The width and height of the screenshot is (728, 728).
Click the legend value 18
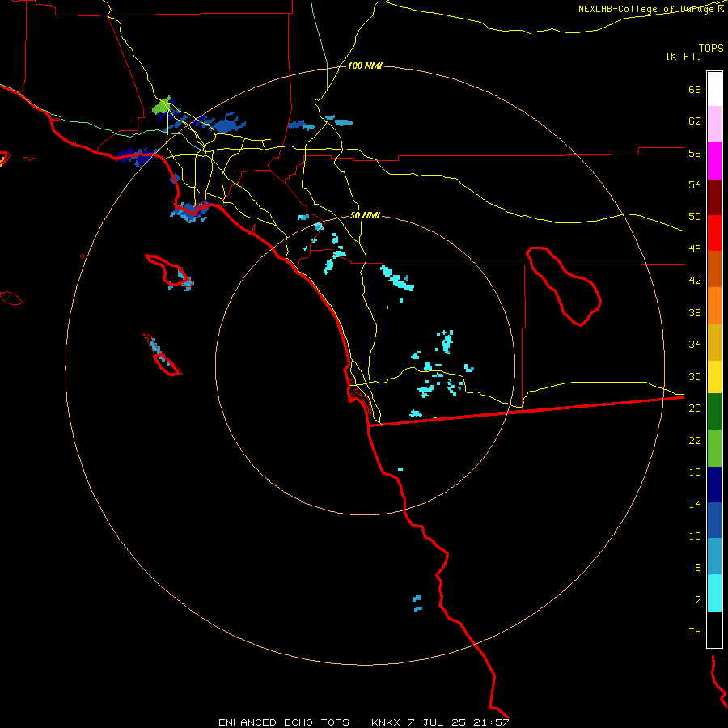695,472
